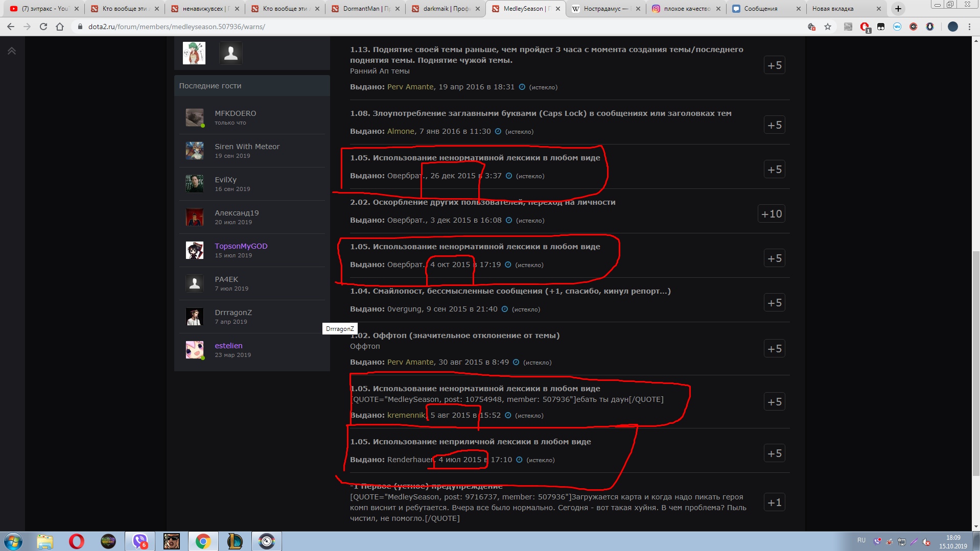
Task: Open the Chrome three-dot menu
Action: 969,27
